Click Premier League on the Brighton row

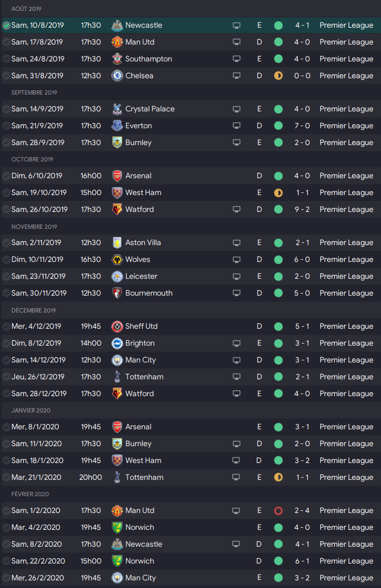(x=346, y=343)
